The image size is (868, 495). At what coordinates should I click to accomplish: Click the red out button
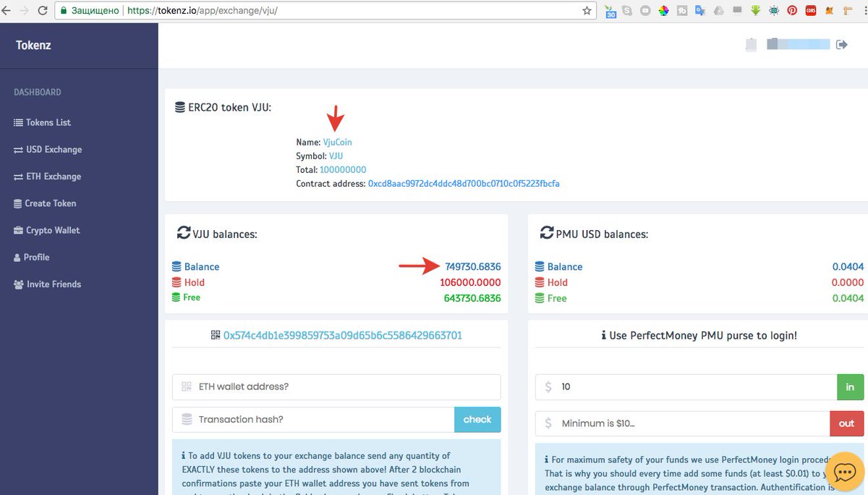[x=846, y=423]
